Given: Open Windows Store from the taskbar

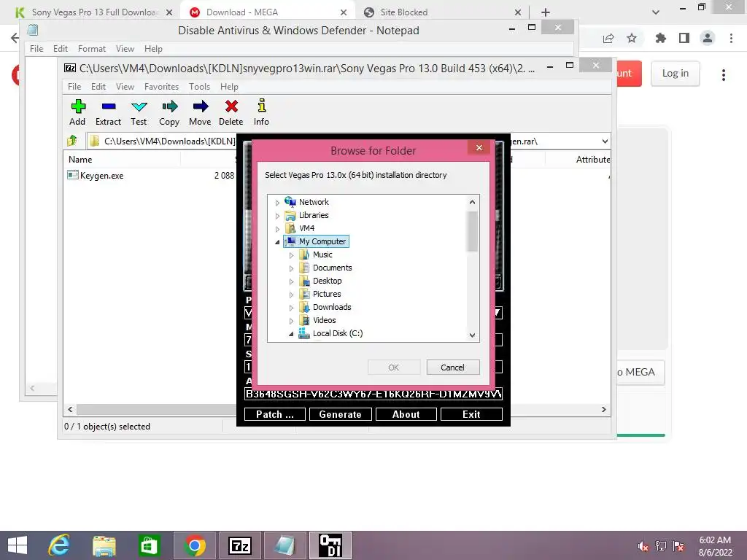Looking at the screenshot, I should 149,545.
